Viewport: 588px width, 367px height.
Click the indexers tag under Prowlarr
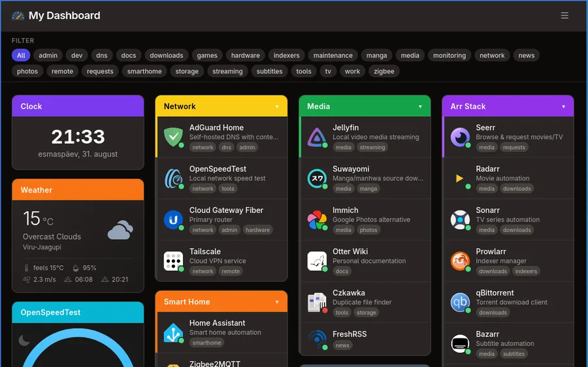point(526,272)
